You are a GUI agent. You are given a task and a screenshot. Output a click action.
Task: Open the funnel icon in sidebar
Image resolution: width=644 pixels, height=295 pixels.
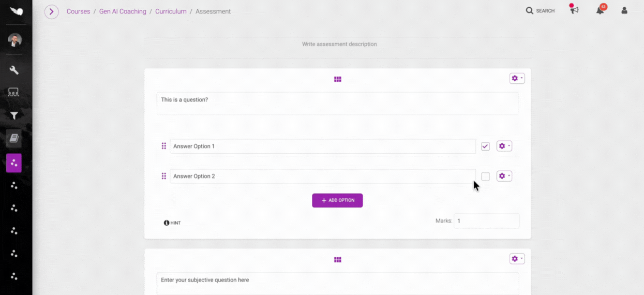[x=14, y=116]
